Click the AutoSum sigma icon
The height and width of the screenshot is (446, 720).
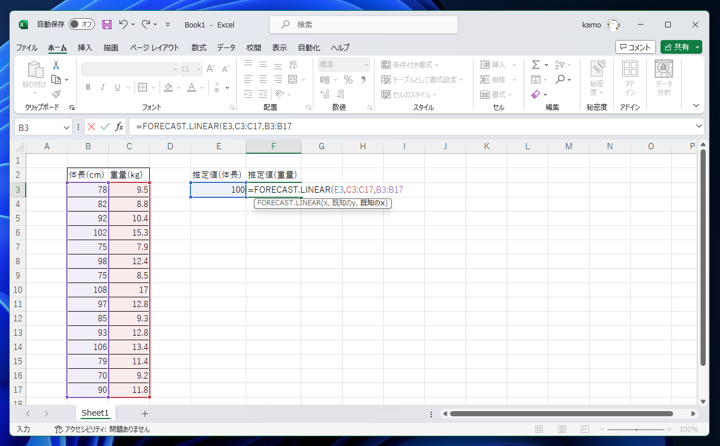536,65
